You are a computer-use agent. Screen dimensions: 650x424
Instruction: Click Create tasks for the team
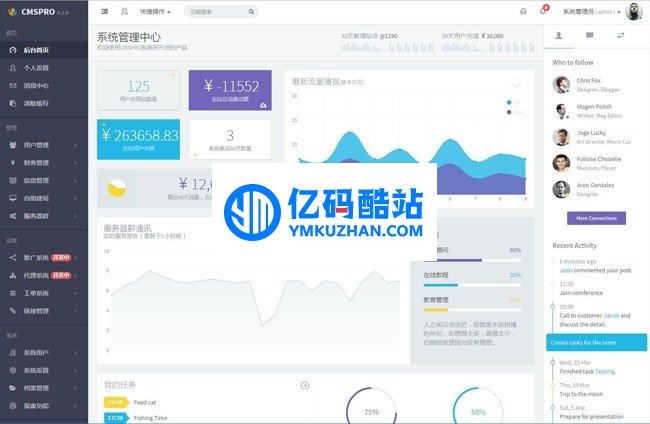click(x=597, y=342)
